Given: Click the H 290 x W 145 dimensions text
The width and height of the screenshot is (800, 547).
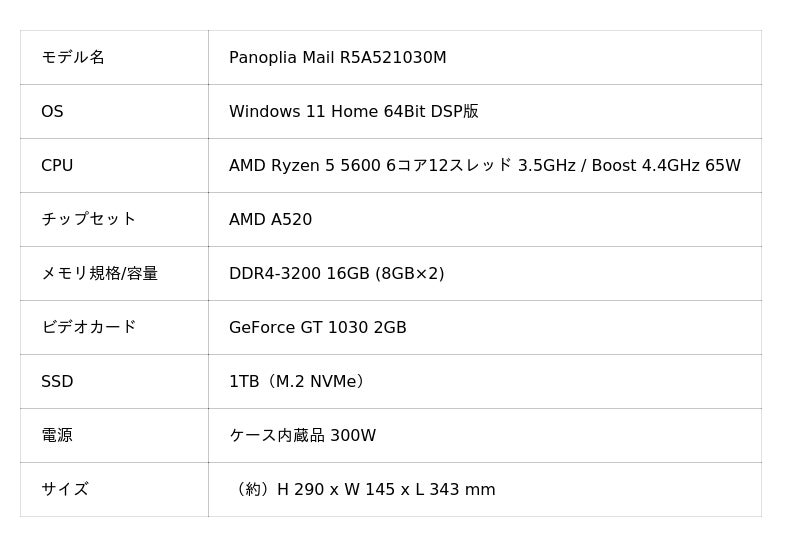Looking at the screenshot, I should [336, 490].
